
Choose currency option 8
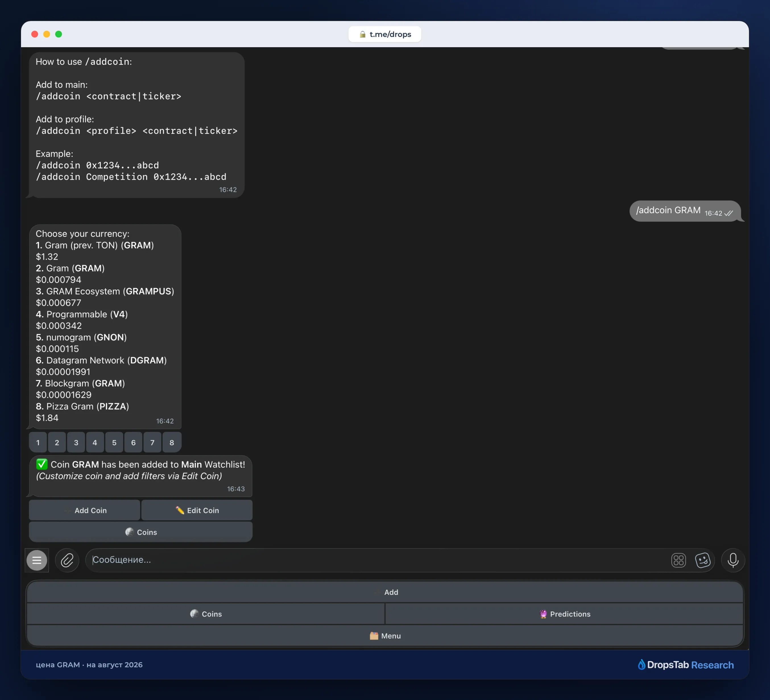point(171,442)
